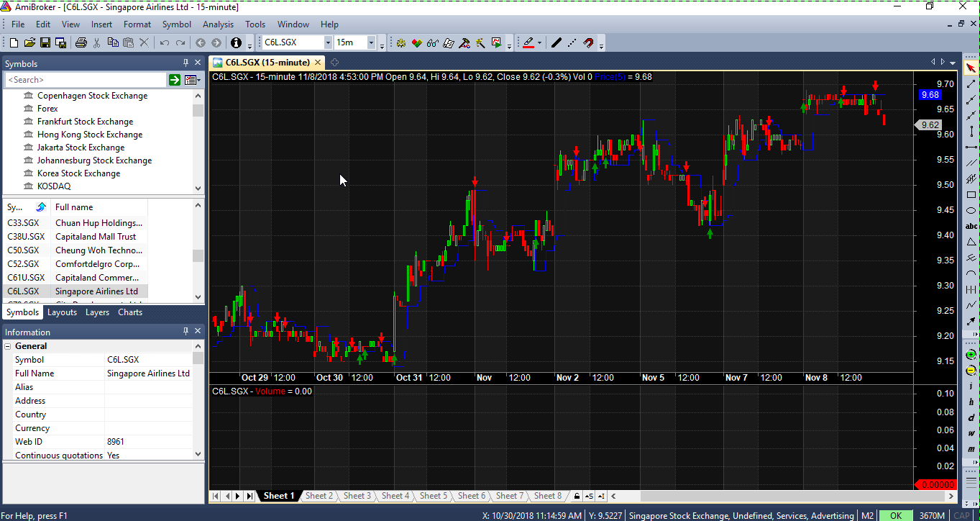
Task: Save using the floppy disk icon
Action: pos(45,43)
